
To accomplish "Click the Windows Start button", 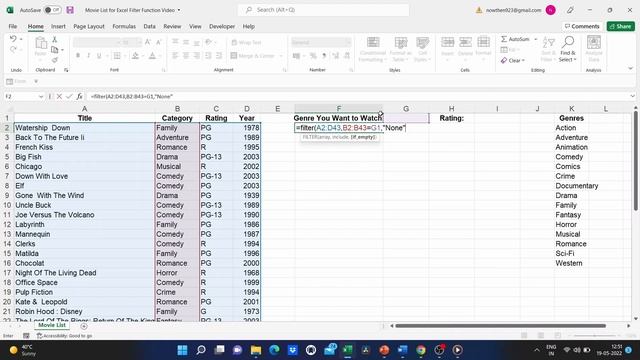I will pos(182,350).
